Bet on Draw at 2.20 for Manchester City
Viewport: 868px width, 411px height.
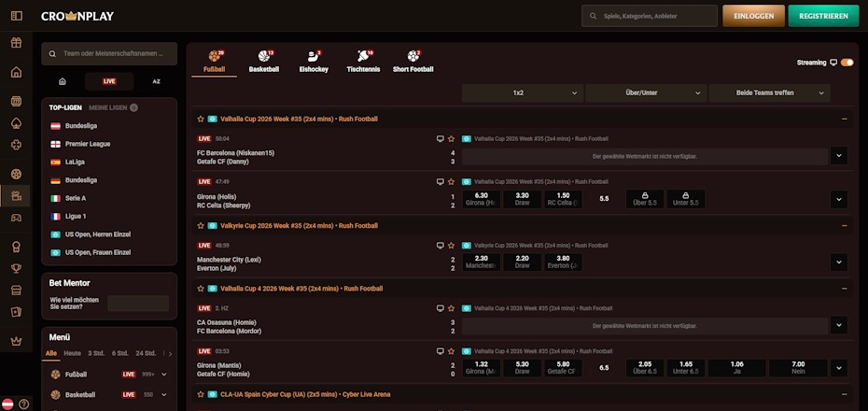522,262
